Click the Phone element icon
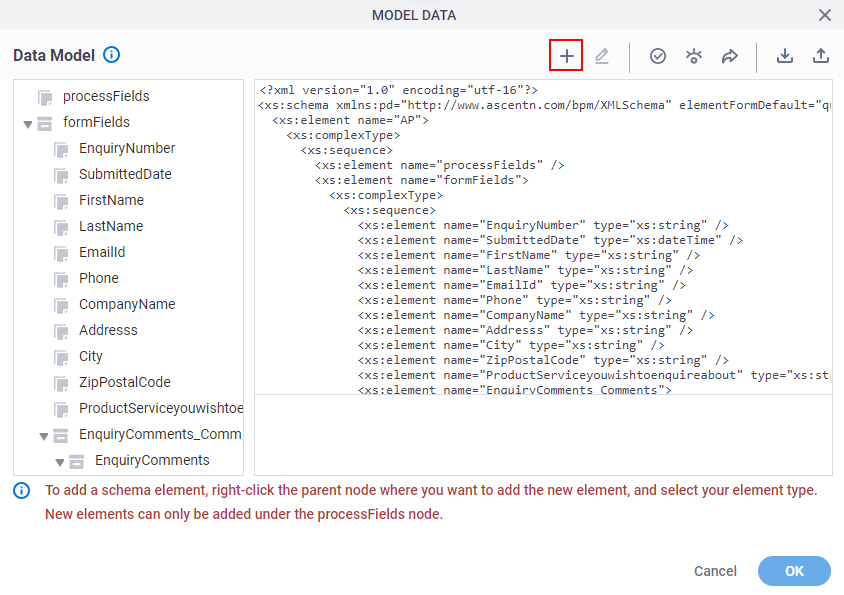The image size is (844, 595). 61,280
